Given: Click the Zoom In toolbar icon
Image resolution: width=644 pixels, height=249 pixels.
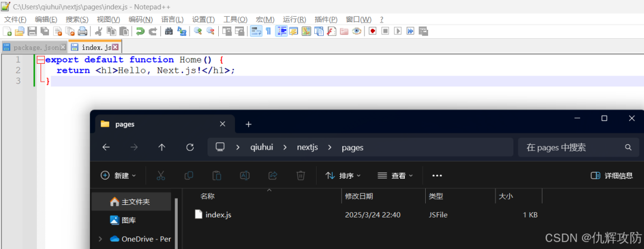Looking at the screenshot, I should tap(197, 31).
